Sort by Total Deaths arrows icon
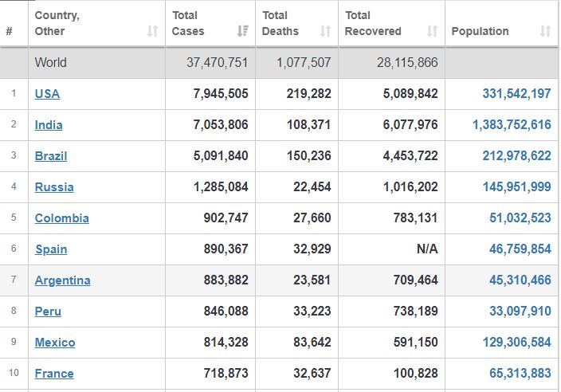561x392 pixels. point(325,31)
